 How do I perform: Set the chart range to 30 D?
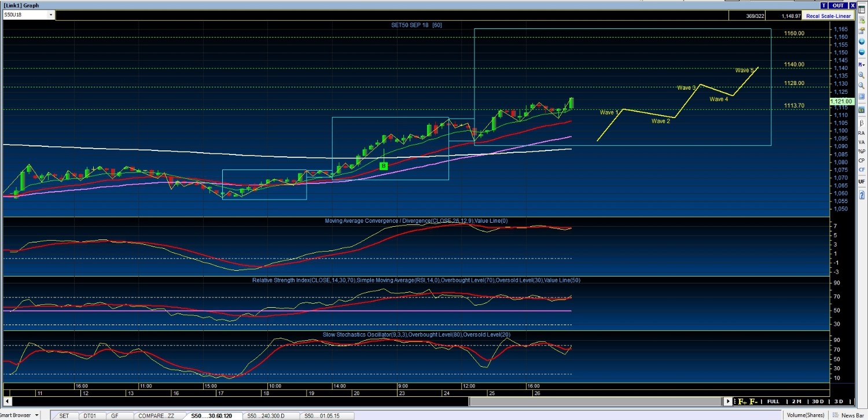[x=818, y=401]
